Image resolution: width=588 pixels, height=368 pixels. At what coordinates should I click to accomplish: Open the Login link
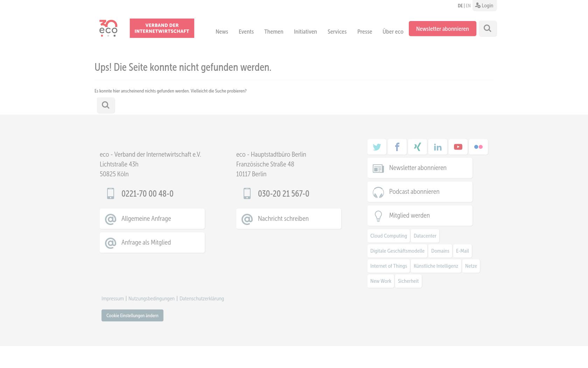click(x=484, y=5)
